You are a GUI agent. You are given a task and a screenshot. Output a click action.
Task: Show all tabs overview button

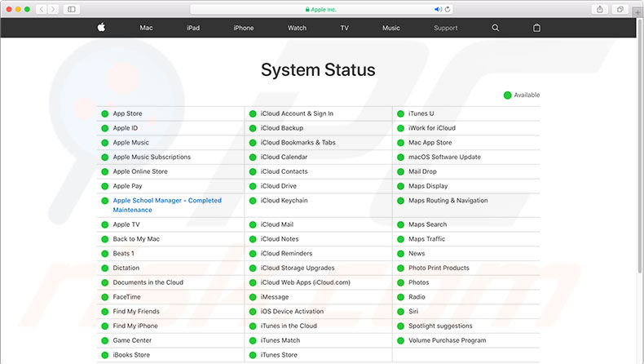[x=620, y=9]
